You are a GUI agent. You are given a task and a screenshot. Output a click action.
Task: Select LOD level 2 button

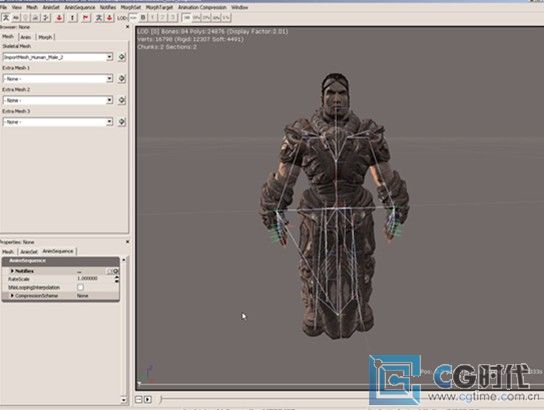point(163,17)
